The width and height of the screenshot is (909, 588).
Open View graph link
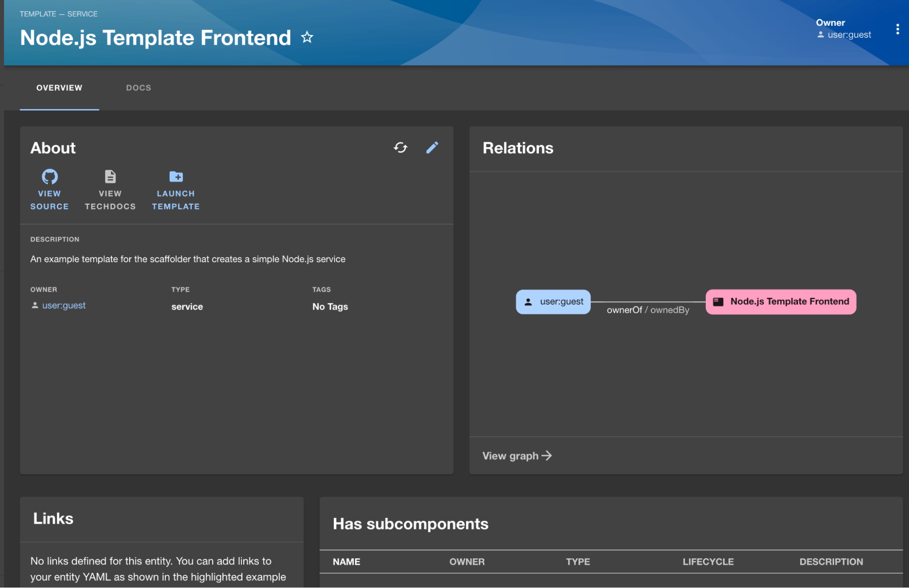(510, 456)
